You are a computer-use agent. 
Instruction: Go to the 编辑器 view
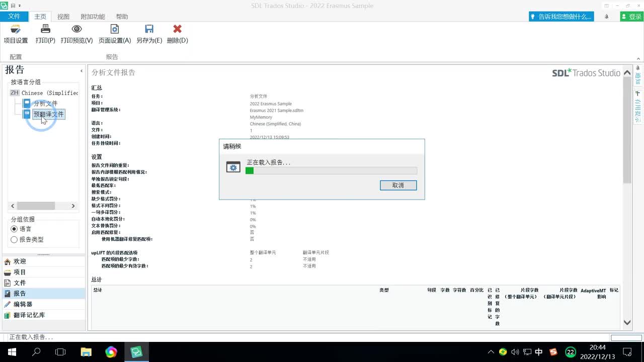[x=44, y=304]
